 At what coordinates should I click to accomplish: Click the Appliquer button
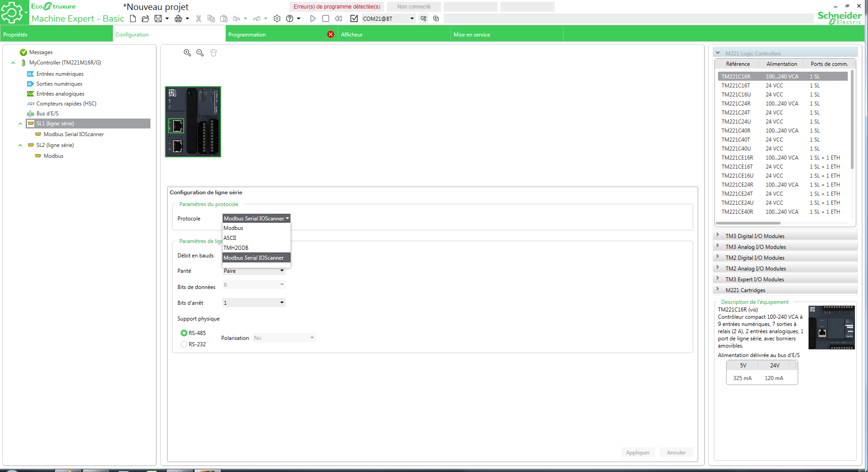pos(638,453)
